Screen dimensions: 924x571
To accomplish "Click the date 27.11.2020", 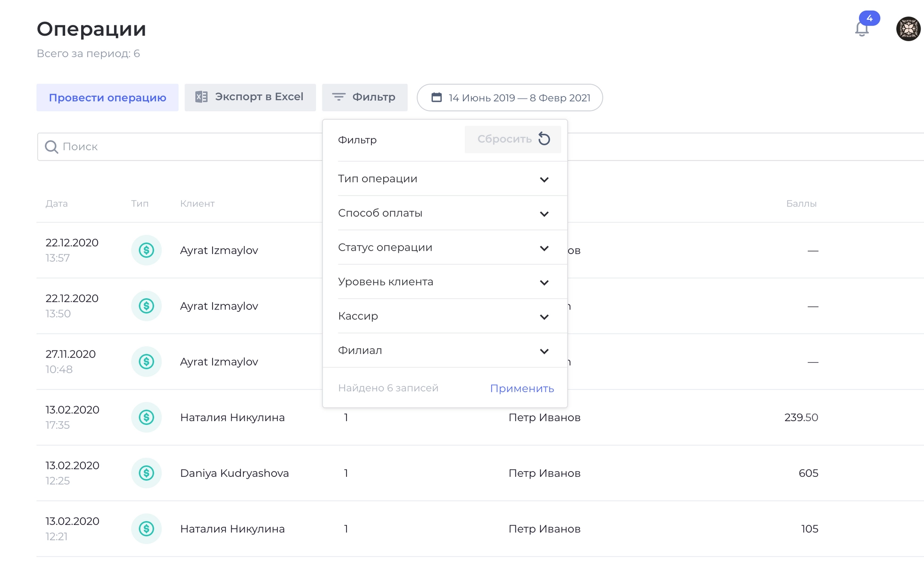I will pyautogui.click(x=71, y=354).
